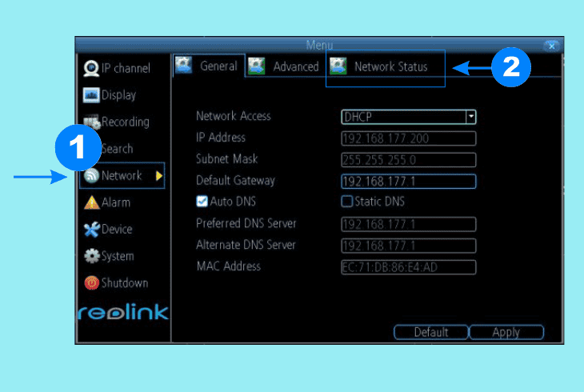The image size is (584, 392).
Task: Click the Network Access dropdown arrow
Action: point(470,117)
